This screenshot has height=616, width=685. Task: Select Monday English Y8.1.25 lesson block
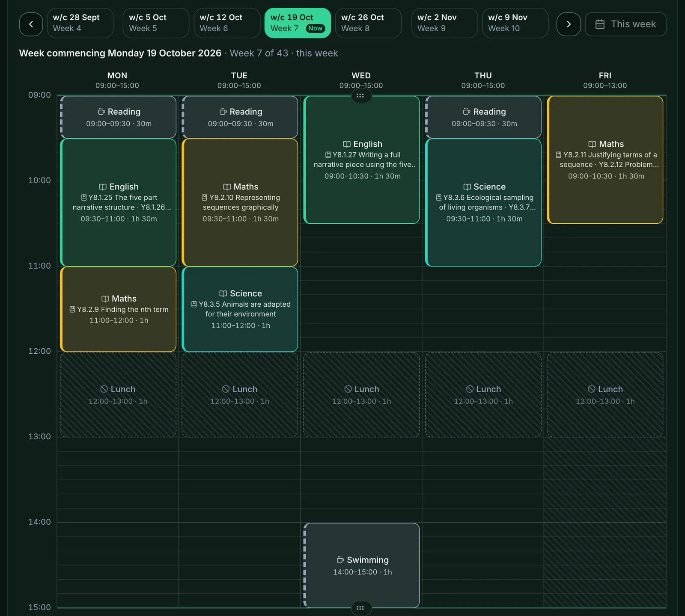(x=118, y=203)
